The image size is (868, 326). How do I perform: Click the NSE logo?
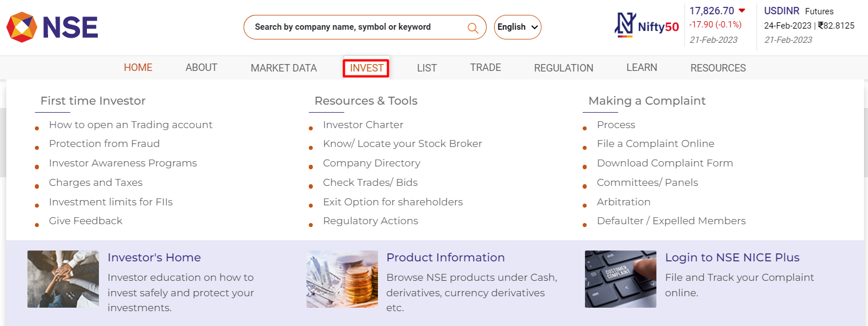tap(52, 27)
